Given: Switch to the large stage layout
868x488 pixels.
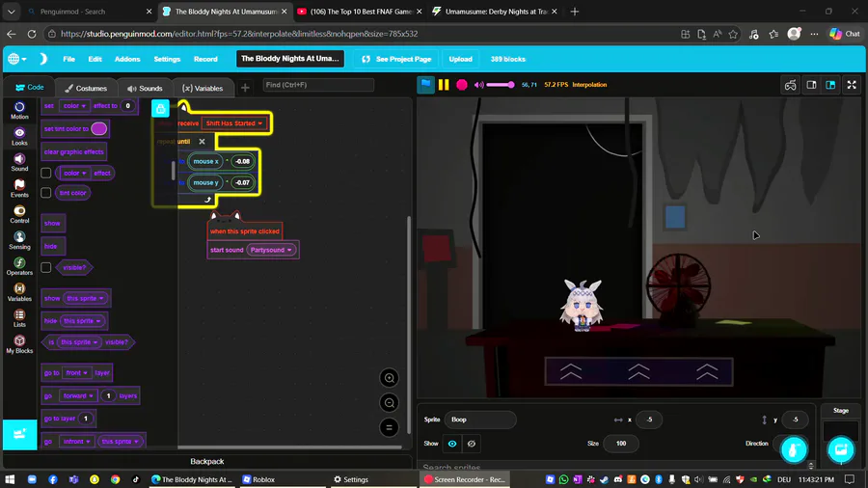Looking at the screenshot, I should [831, 85].
